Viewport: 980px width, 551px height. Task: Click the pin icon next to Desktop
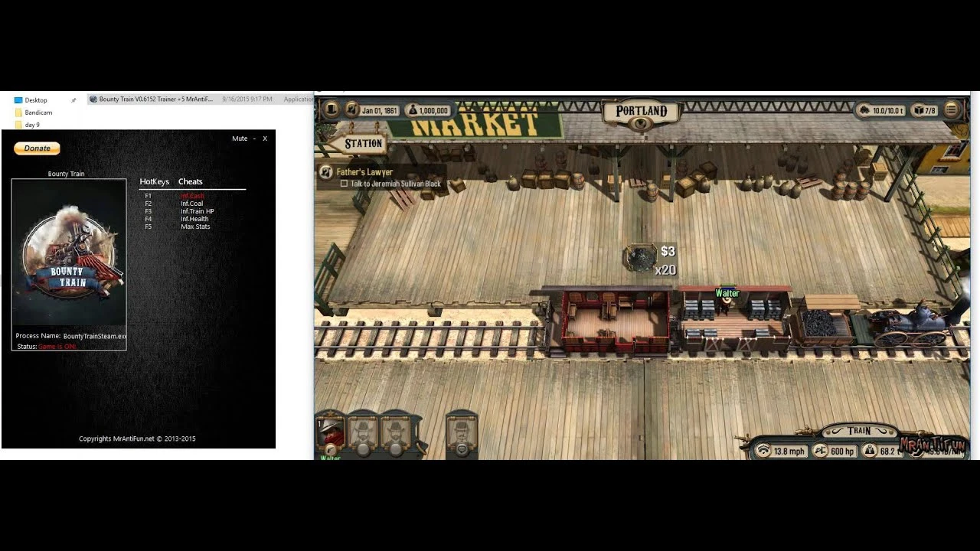[73, 100]
